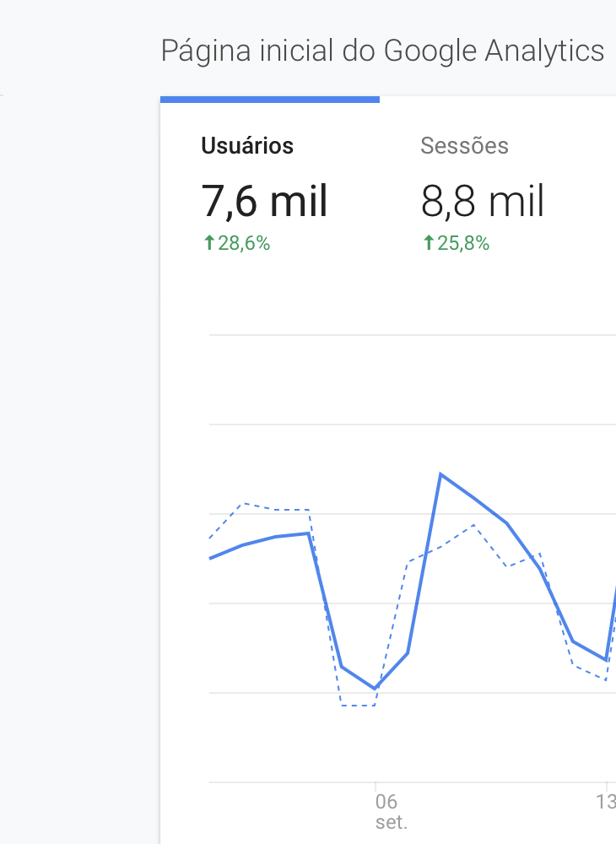Image resolution: width=616 pixels, height=844 pixels.
Task: Switch to the Sessões metric tab
Action: 464,146
